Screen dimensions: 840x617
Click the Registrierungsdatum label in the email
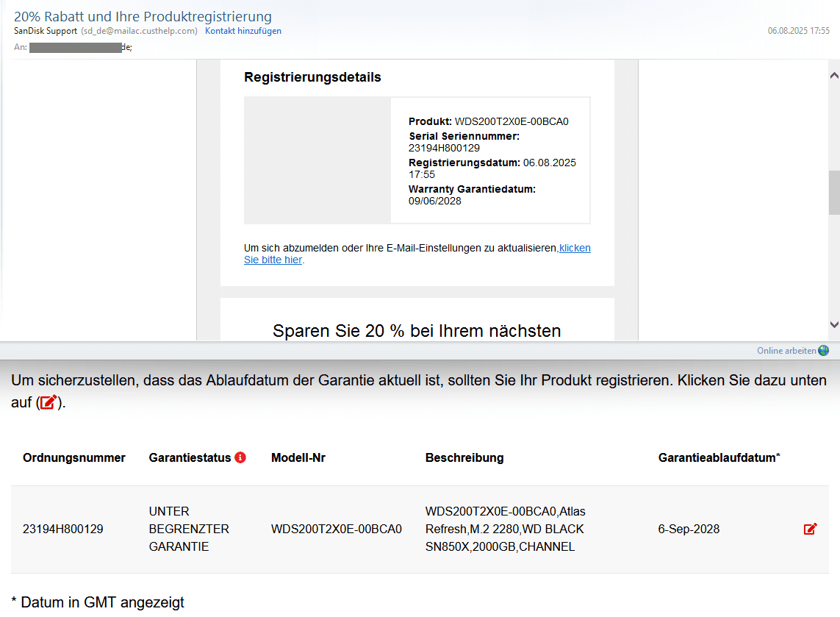464,163
